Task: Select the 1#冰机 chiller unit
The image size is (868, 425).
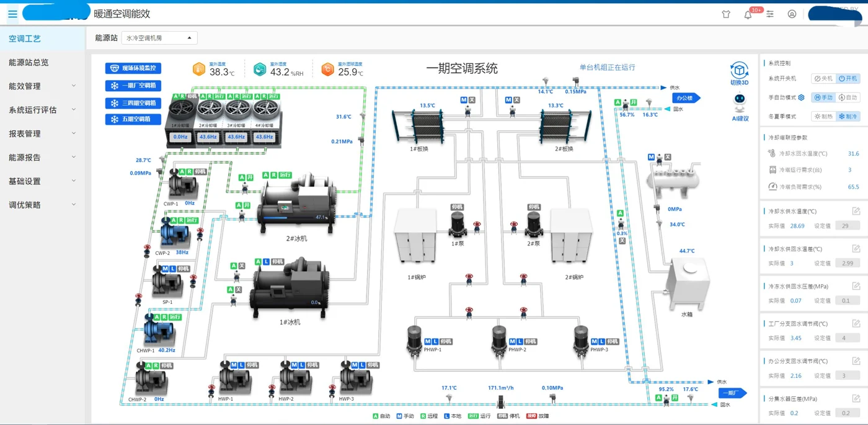Action: 290,287
